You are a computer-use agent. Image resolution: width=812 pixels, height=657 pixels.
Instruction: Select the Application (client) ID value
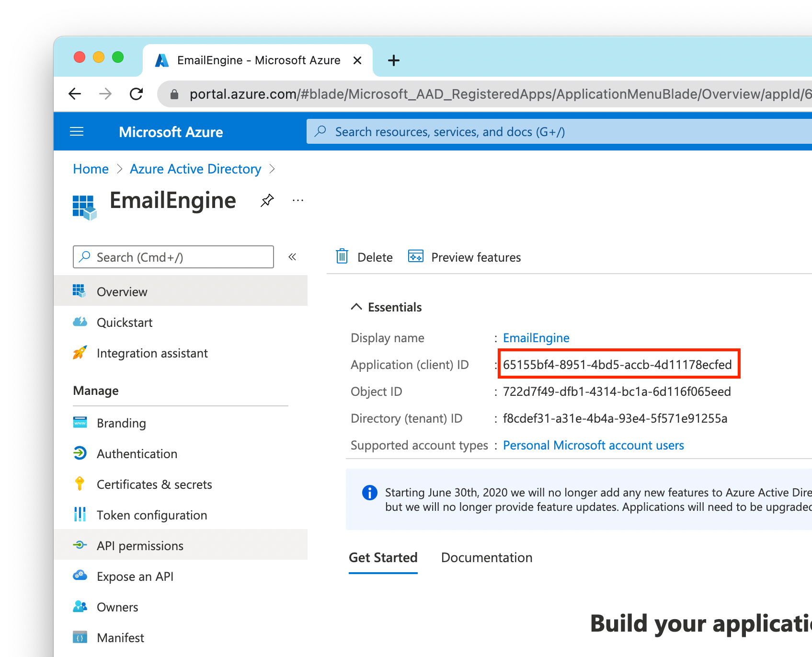(617, 365)
